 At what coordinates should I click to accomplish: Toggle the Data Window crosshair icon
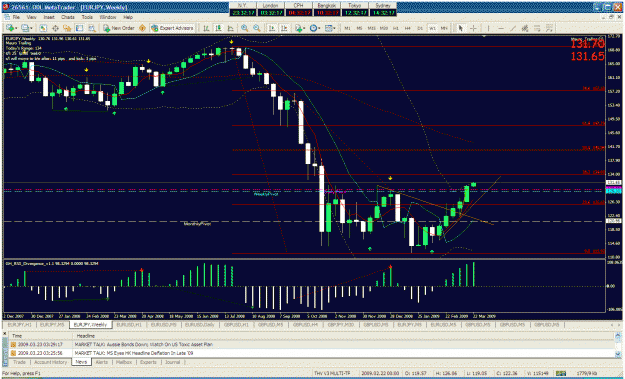pos(55,28)
